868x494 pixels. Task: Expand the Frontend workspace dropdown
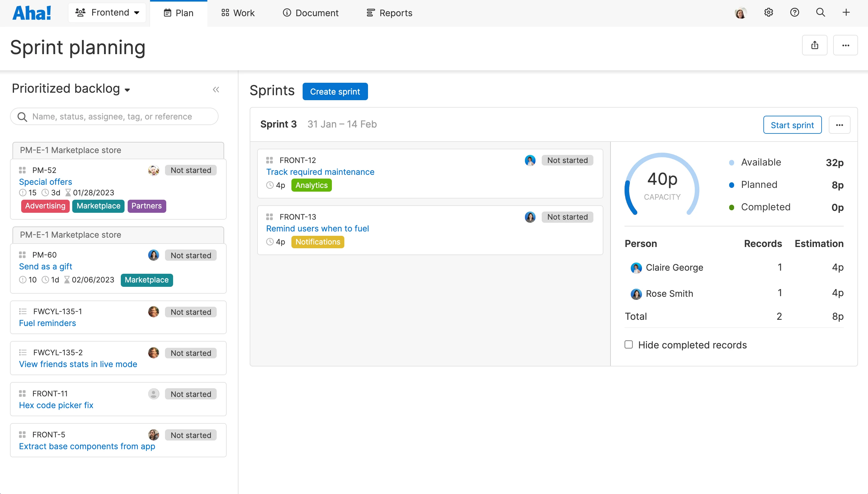tap(107, 12)
